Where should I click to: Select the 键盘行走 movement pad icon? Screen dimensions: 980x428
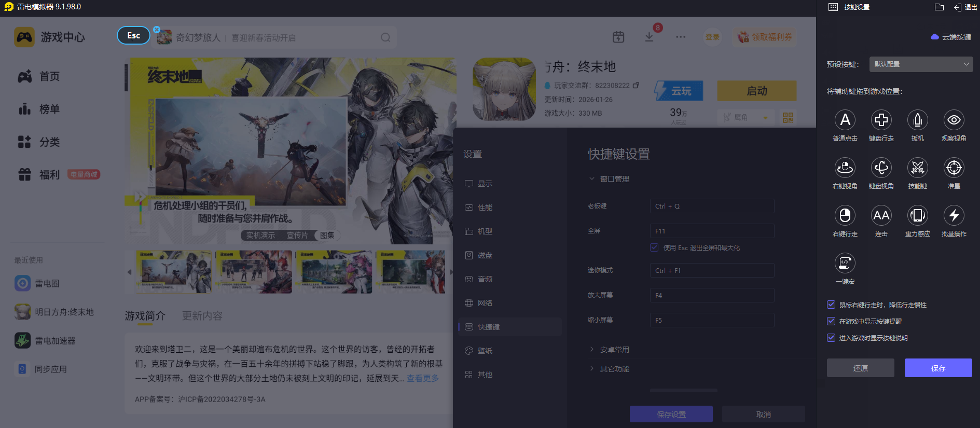point(881,120)
